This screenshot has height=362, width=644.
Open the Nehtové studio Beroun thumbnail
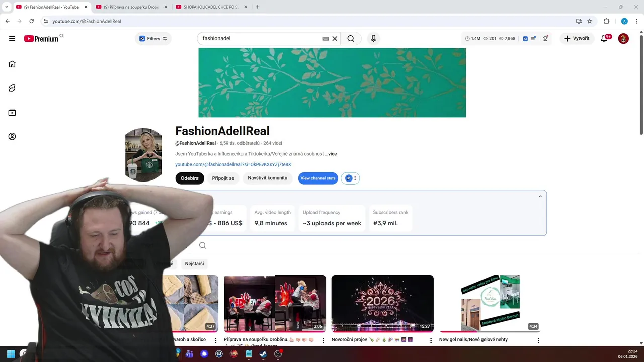pos(490,303)
